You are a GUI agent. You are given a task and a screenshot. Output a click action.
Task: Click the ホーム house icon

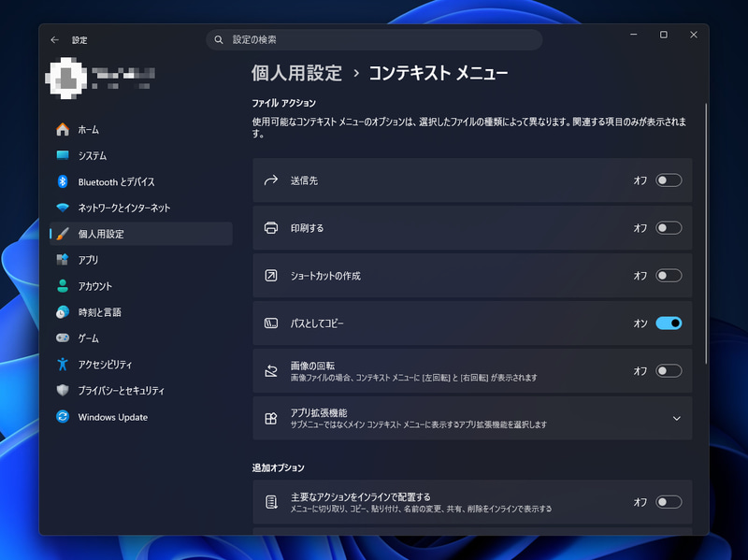click(x=63, y=129)
